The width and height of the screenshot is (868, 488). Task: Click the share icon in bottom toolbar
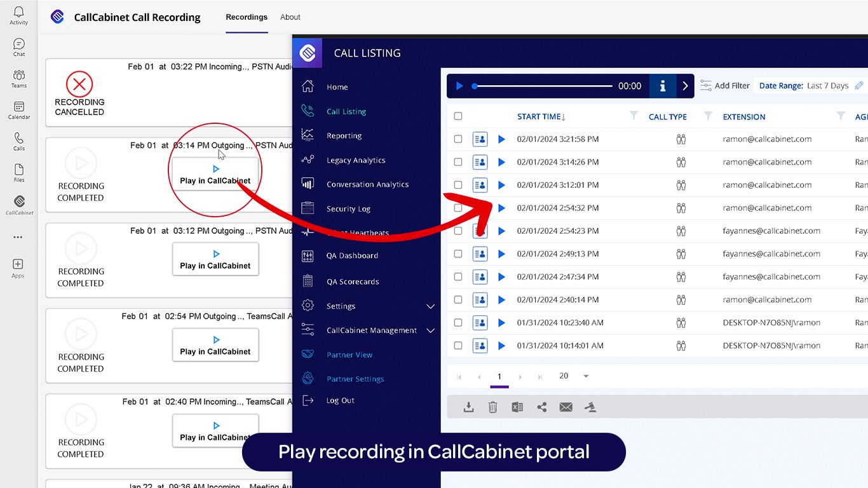541,407
